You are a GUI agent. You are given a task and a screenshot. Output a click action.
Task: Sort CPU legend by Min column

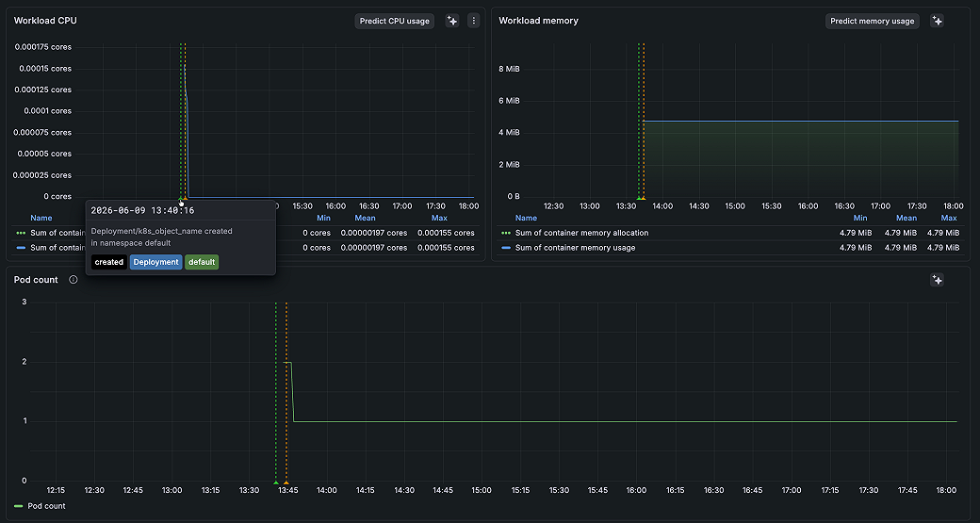coord(324,218)
